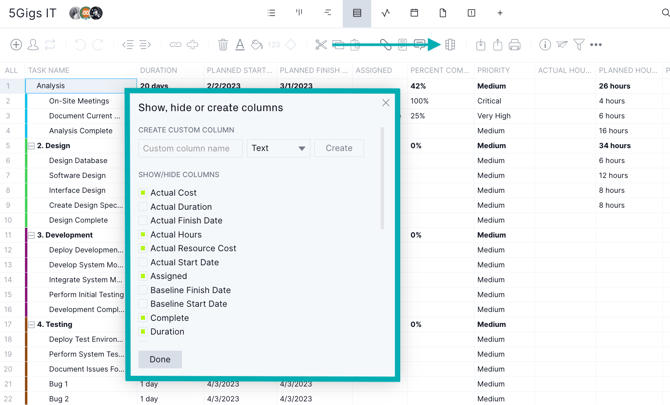Select the Sheet view tab icon

(x=357, y=13)
